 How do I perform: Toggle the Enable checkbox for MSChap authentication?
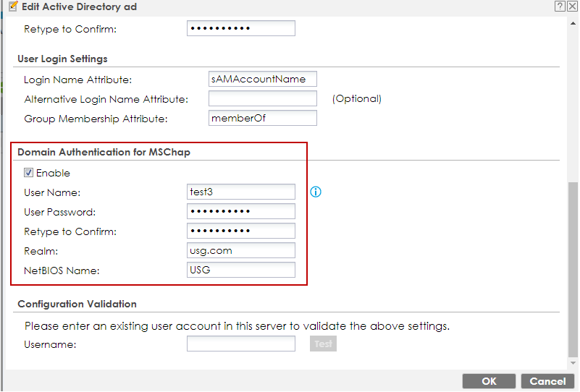click(x=29, y=173)
